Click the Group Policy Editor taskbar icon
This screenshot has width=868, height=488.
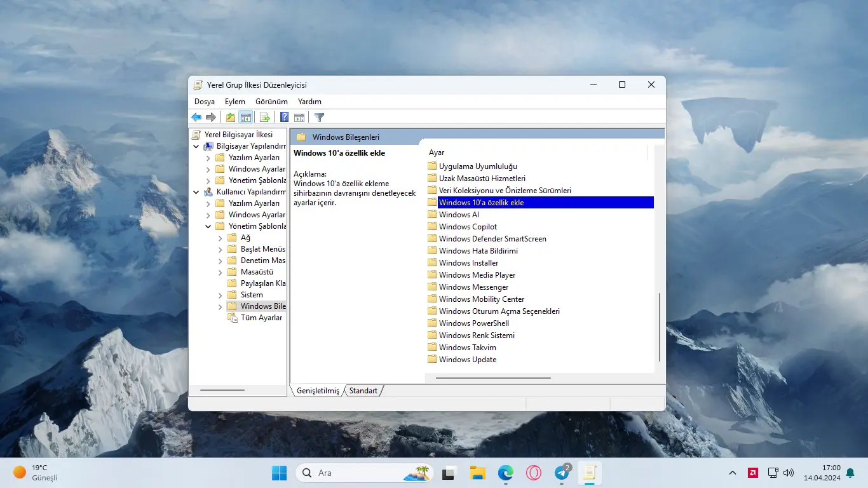(x=590, y=473)
